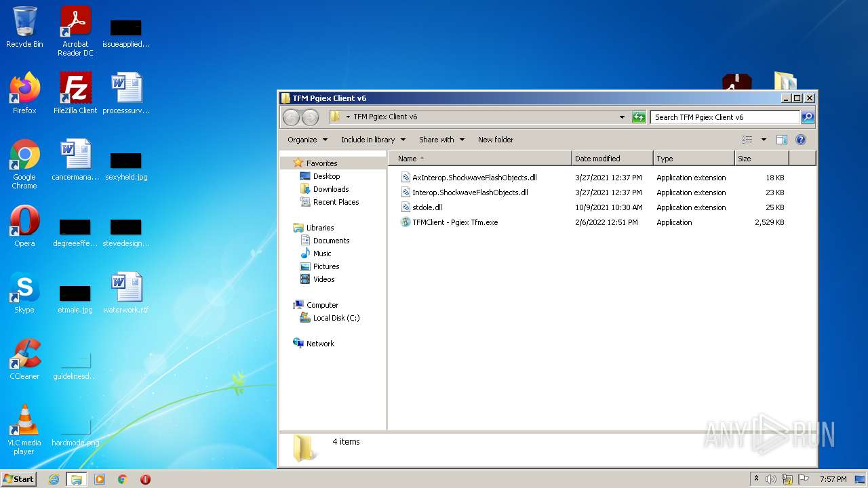Open Include in library dropdown

pyautogui.click(x=373, y=140)
